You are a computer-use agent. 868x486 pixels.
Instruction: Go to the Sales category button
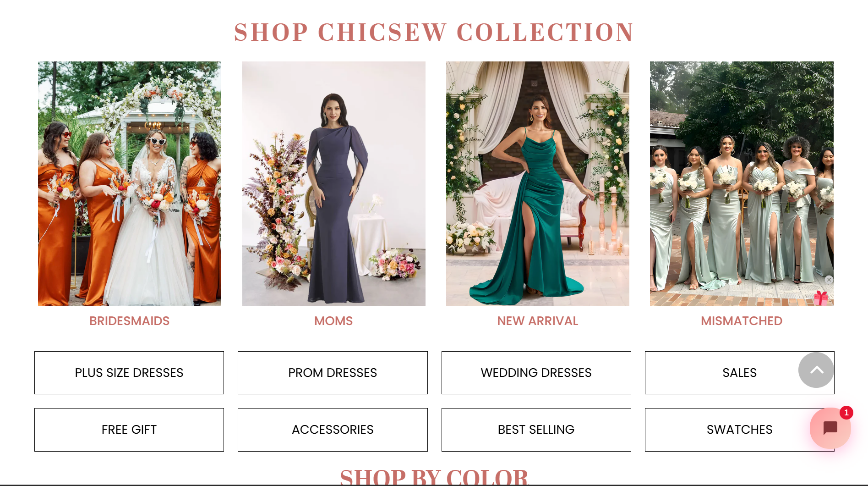coord(740,373)
